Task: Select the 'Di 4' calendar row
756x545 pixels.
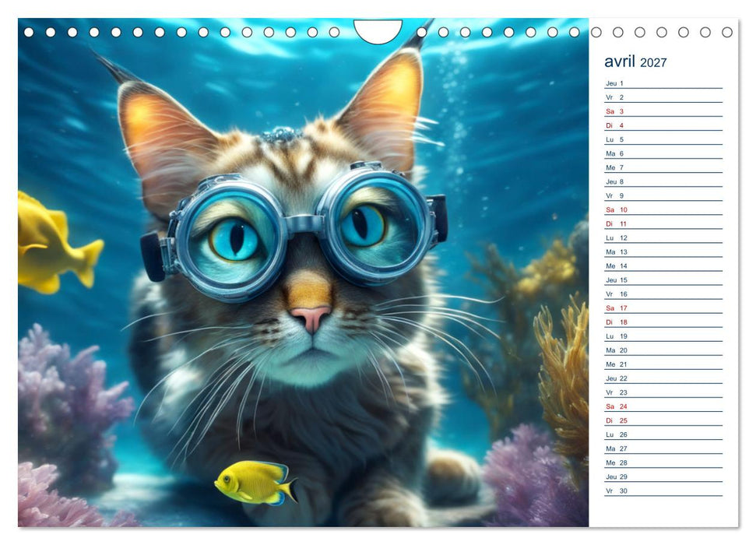Action: tap(663, 125)
